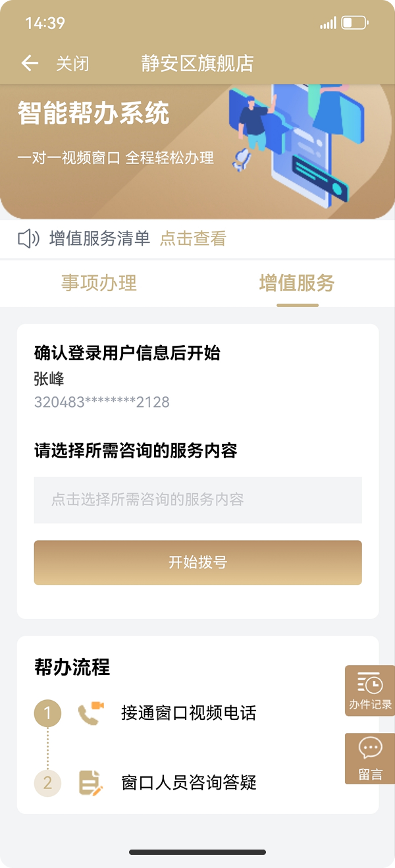Tap the 关闭 close text
This screenshot has width=395, height=868.
click(x=72, y=64)
